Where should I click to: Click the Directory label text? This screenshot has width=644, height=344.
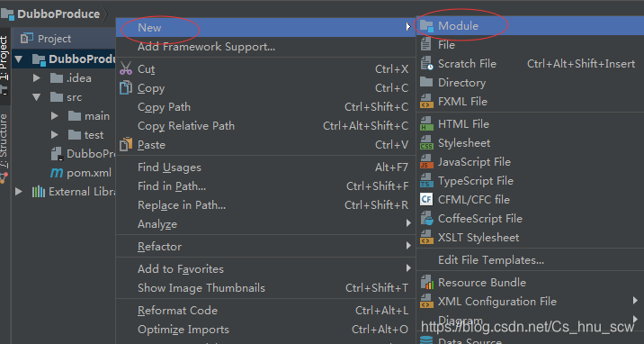pos(461,83)
